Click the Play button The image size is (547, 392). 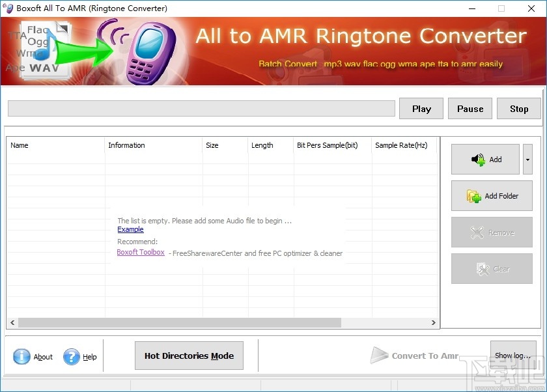tap(421, 108)
